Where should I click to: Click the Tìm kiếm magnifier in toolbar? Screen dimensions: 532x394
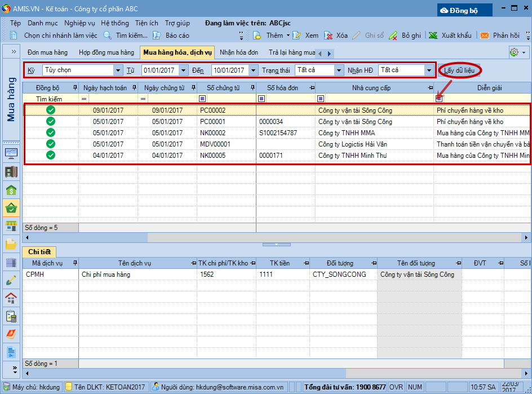coord(108,36)
